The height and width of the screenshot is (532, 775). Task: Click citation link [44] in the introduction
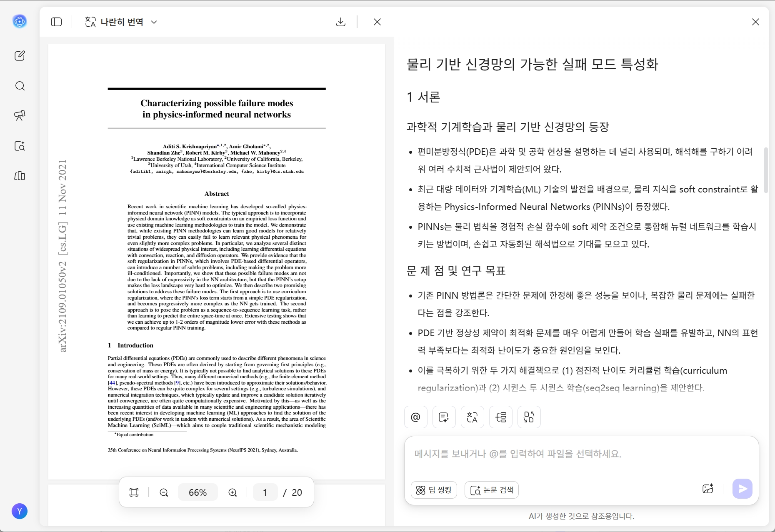[x=112, y=383]
